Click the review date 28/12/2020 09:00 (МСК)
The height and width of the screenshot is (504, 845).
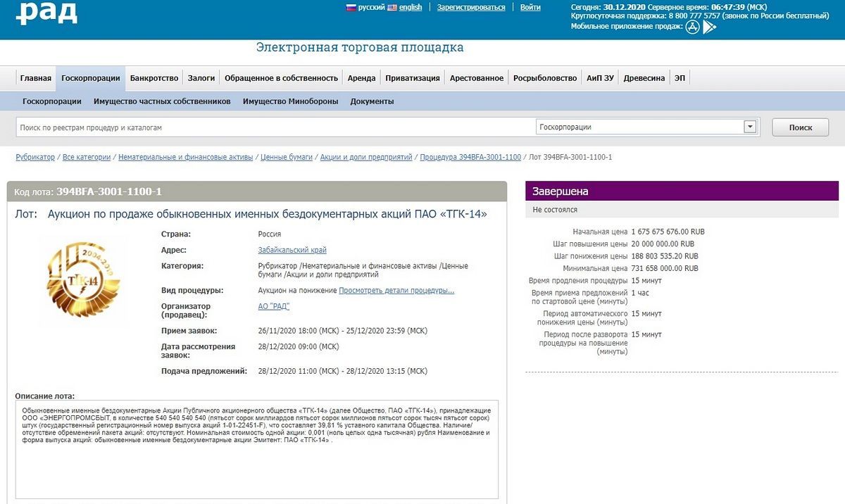click(x=299, y=346)
